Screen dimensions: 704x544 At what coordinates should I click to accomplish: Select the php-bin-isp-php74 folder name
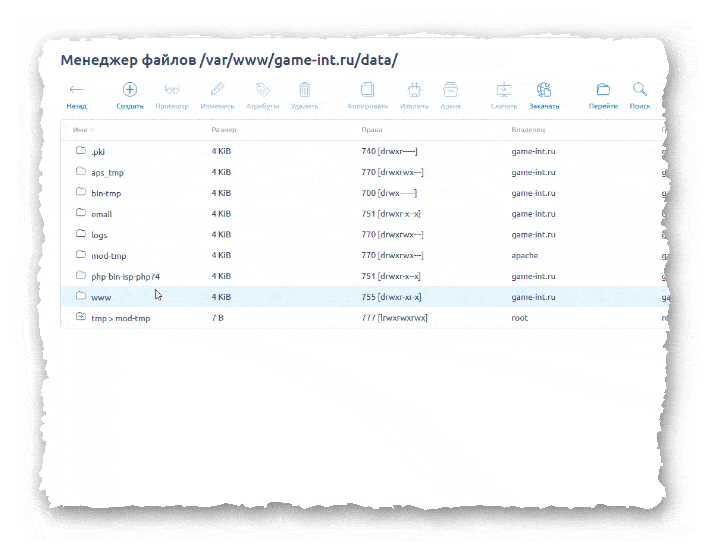[x=126, y=276]
